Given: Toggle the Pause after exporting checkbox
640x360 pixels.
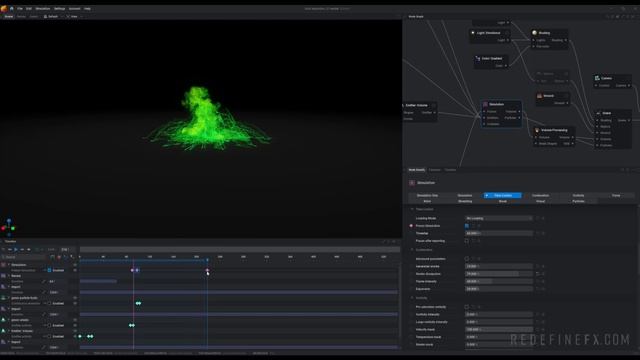Looking at the screenshot, I should click(467, 241).
